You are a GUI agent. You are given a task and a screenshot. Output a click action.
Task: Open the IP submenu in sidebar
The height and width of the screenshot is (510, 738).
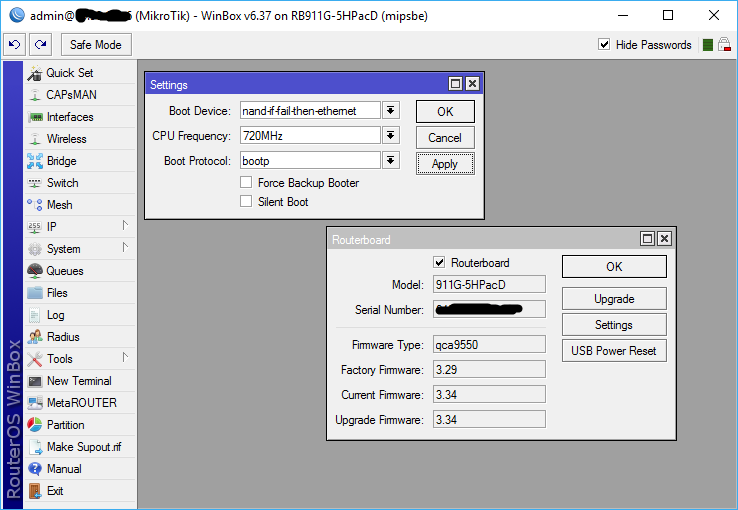(x=52, y=227)
